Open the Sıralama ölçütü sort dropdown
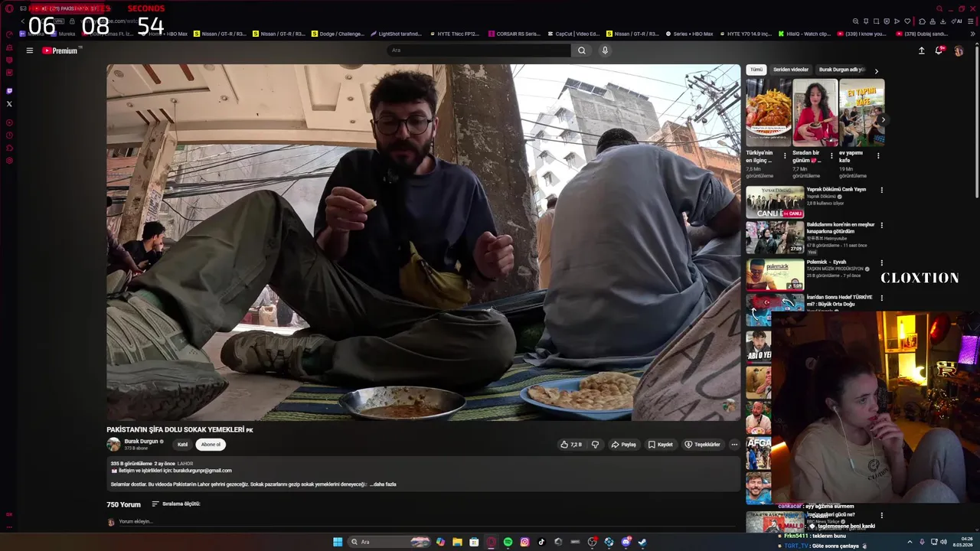Screen dimensions: 980x551 click(x=176, y=504)
